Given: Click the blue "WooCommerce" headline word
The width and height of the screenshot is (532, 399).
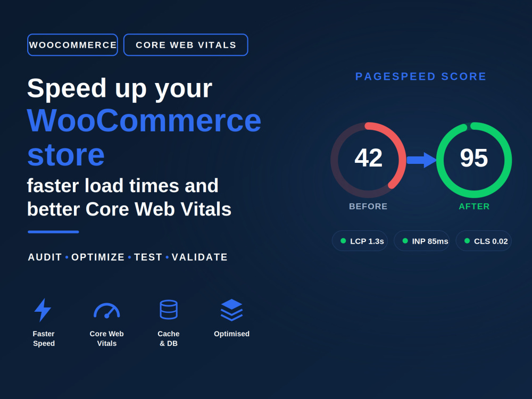Looking at the screenshot, I should pos(144,120).
